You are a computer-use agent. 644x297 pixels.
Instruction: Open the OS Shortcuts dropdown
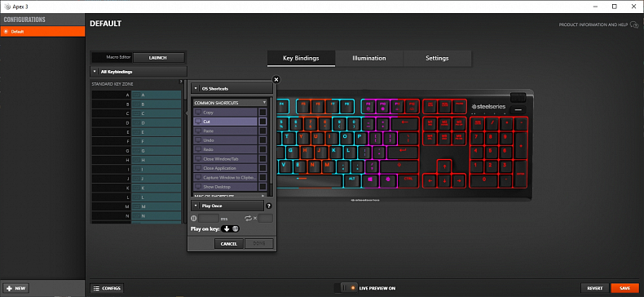(232, 88)
